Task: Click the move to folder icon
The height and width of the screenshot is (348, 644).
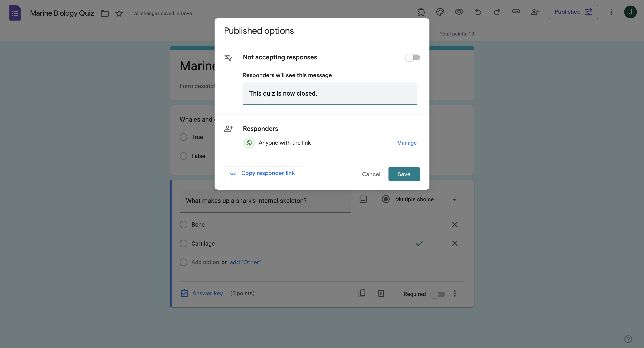Action: pyautogui.click(x=105, y=13)
